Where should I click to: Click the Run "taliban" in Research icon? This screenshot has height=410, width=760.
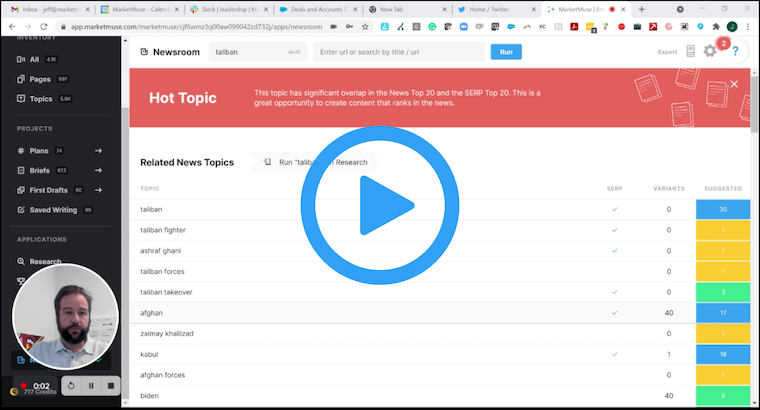pos(267,162)
